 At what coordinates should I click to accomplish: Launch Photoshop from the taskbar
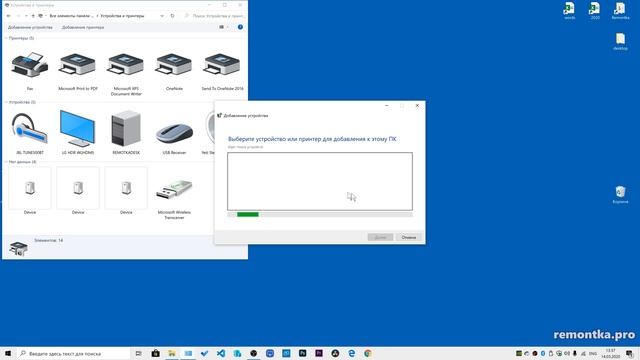pyautogui.click(x=302, y=353)
